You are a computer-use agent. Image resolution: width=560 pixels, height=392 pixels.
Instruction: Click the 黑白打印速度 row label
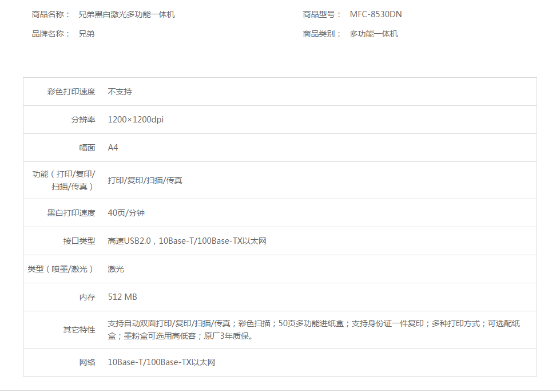71,213
